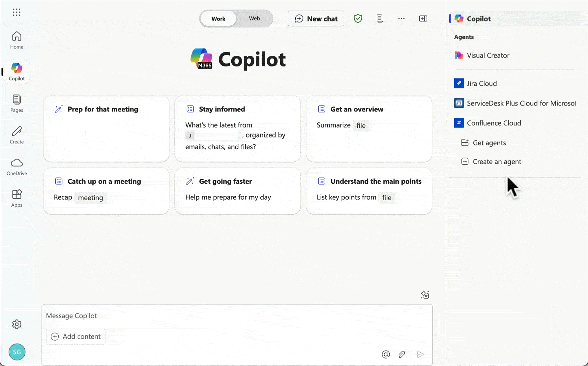Click the send arrow icon

pos(420,354)
